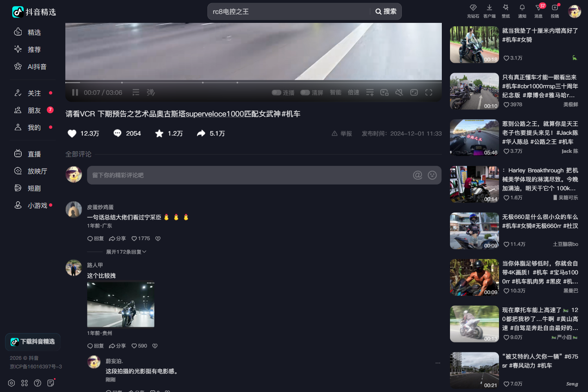
Task: Open 消息 messages with the 37 badge
Action: (539, 11)
